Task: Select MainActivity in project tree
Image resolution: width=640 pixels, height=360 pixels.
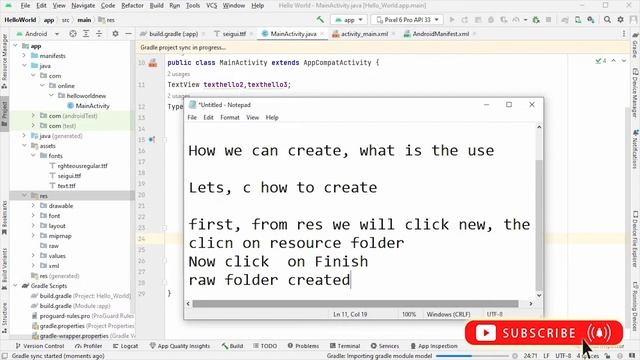Action: 92,106
